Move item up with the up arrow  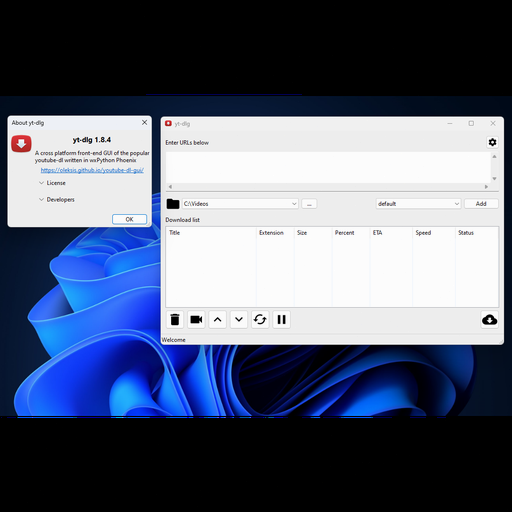pos(217,319)
